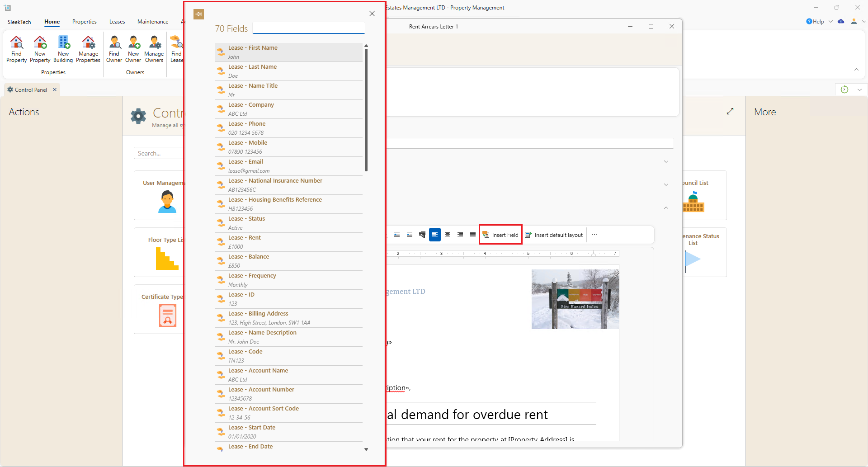868x467 pixels.
Task: Create a New Property from the ribbon
Action: click(x=40, y=49)
